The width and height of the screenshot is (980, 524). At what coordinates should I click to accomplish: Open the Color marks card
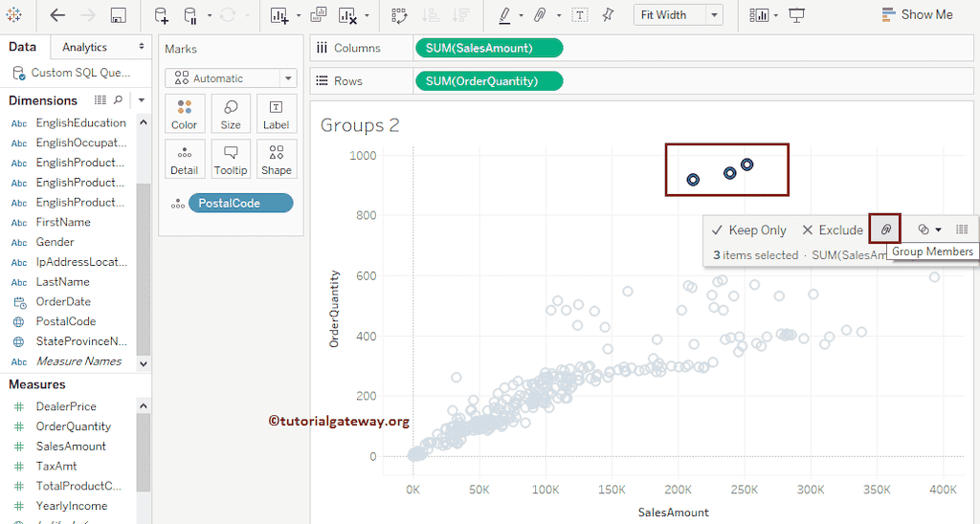click(185, 114)
